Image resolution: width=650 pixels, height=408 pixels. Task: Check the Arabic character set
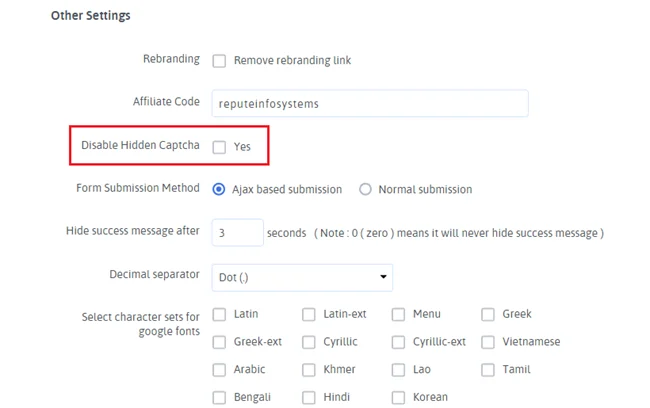pyautogui.click(x=220, y=370)
